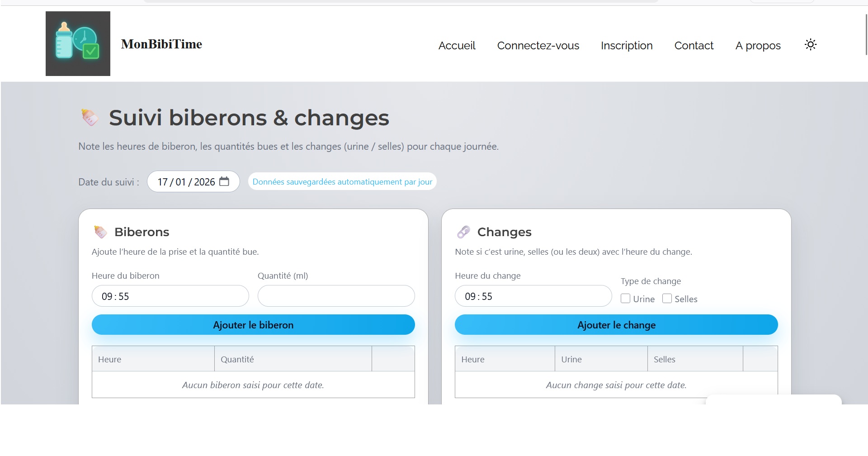Open the A propos page

pyautogui.click(x=758, y=46)
